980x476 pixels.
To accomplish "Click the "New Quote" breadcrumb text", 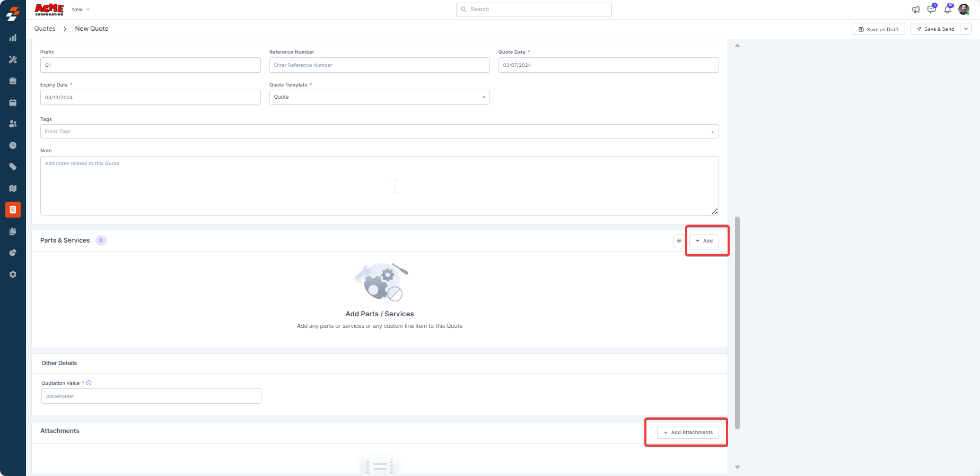I will coord(92,29).
